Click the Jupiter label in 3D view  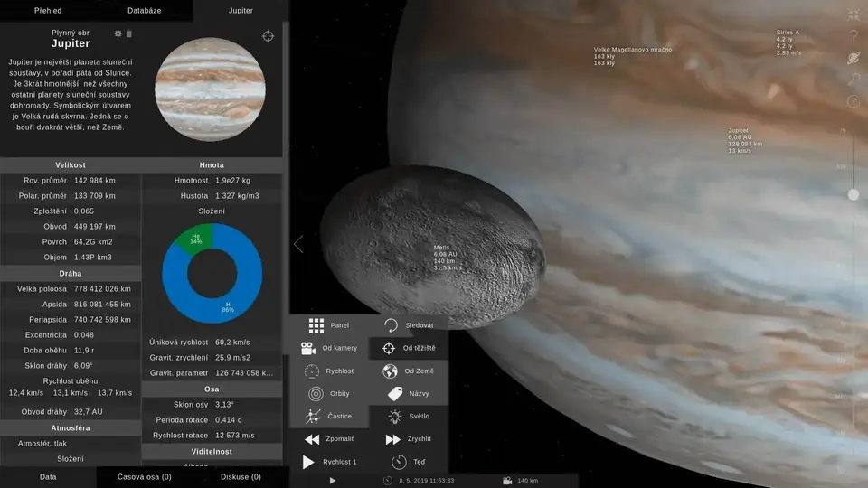pyautogui.click(x=745, y=141)
